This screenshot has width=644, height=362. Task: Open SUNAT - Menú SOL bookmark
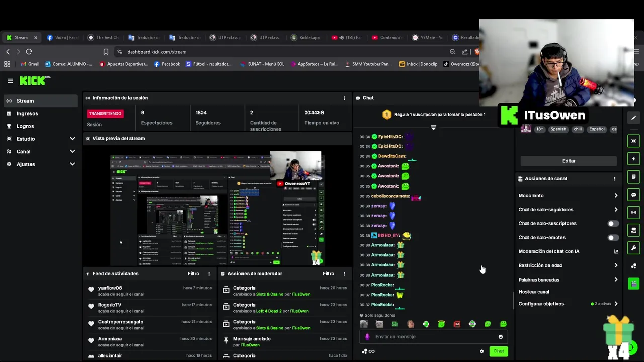click(262, 64)
